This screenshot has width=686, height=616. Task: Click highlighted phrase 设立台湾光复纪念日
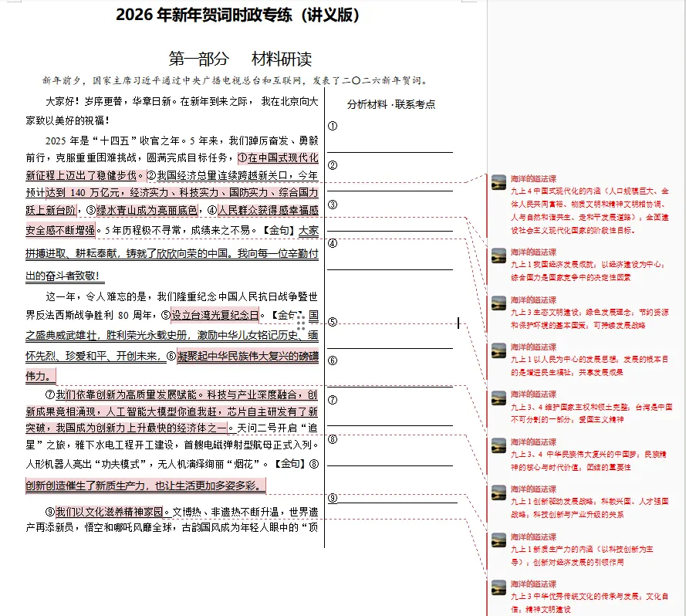coord(215,315)
